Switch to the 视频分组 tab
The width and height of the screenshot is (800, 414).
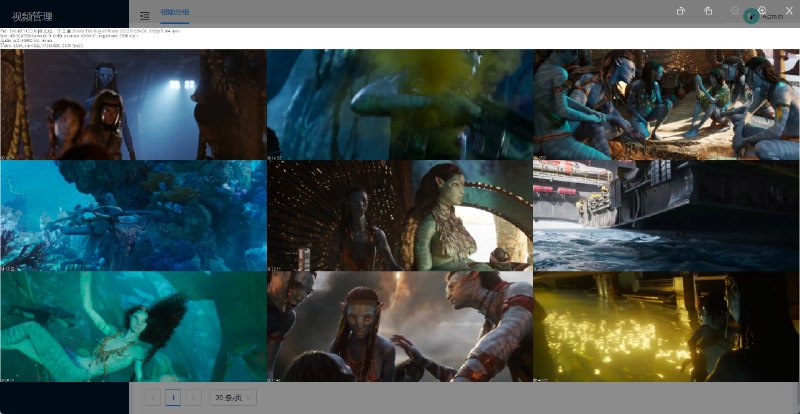(175, 13)
